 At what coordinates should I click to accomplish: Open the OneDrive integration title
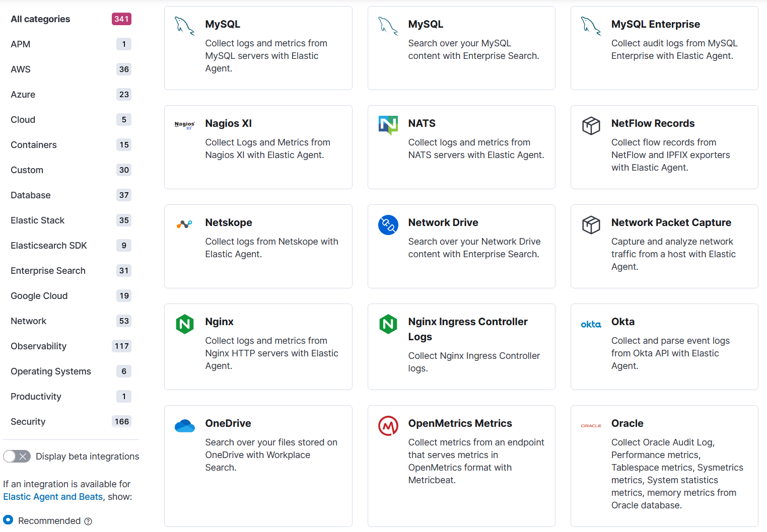(x=228, y=423)
